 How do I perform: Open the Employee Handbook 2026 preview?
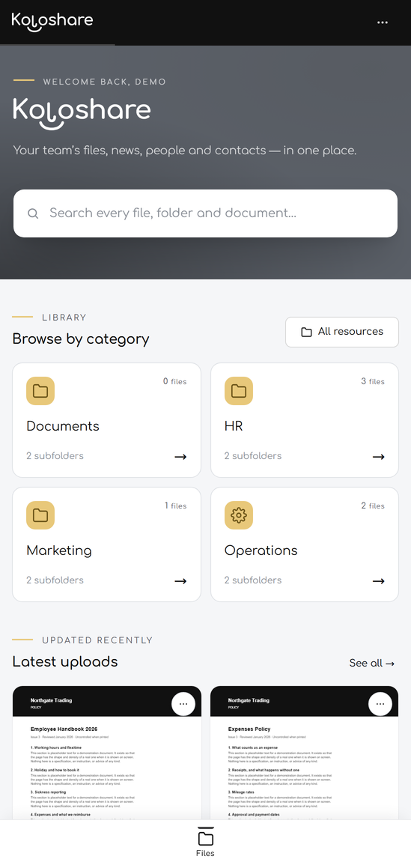click(x=107, y=753)
